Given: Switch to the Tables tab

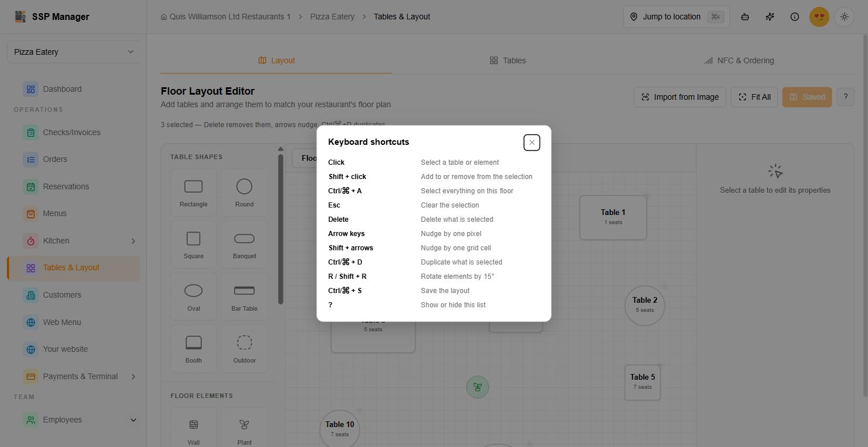Looking at the screenshot, I should point(508,60).
